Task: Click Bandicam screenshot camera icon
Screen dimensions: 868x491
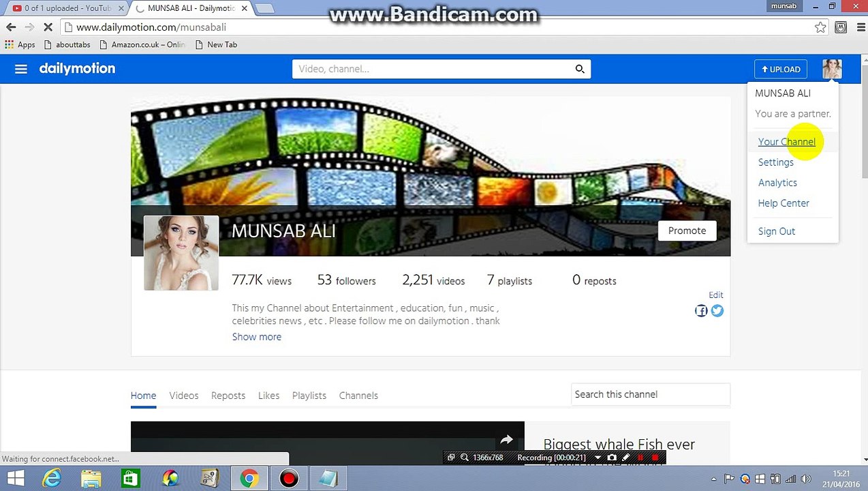Action: [612, 458]
